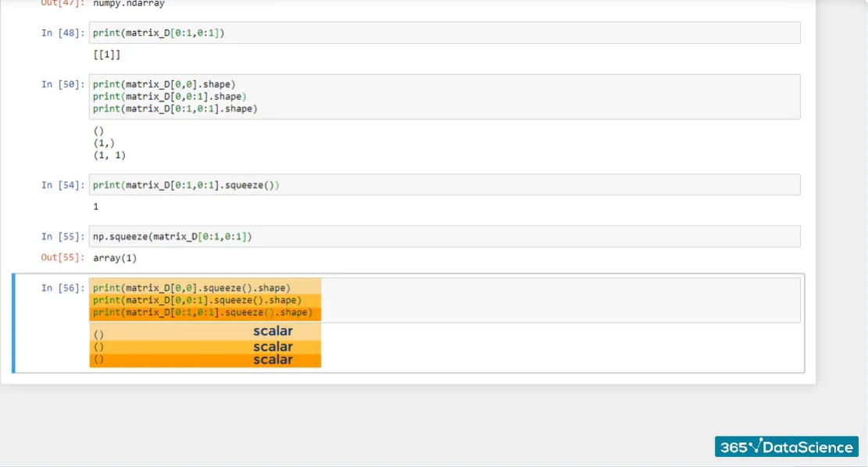
Task: Click first highlighted line in cell 56
Action: pyautogui.click(x=191, y=287)
